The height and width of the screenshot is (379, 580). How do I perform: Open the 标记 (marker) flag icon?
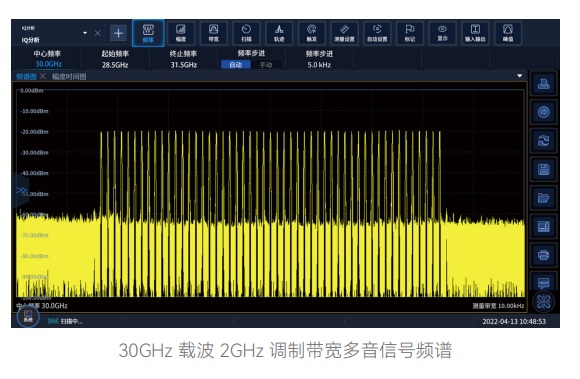pos(409,33)
